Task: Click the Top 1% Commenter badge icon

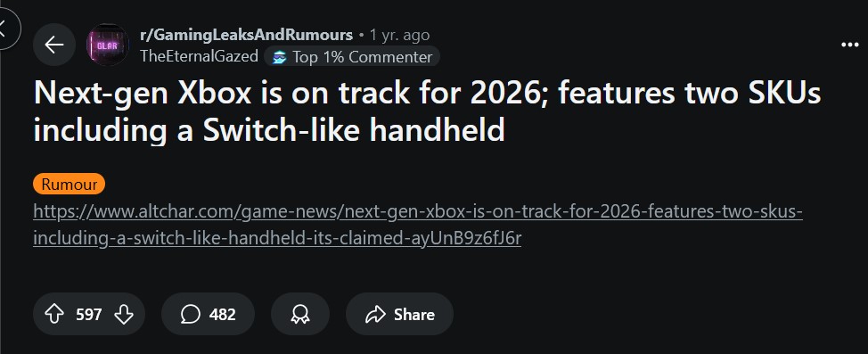Action: click(280, 57)
